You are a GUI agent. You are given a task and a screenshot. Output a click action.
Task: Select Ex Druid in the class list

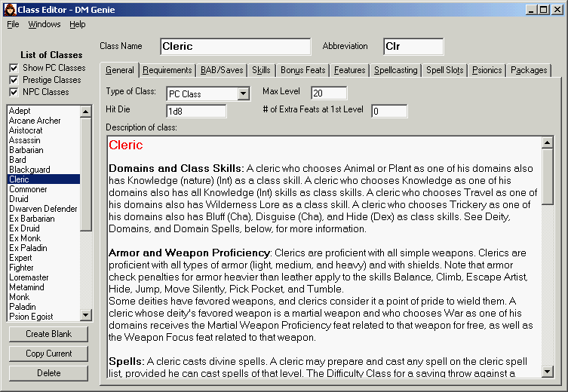[x=44, y=228]
